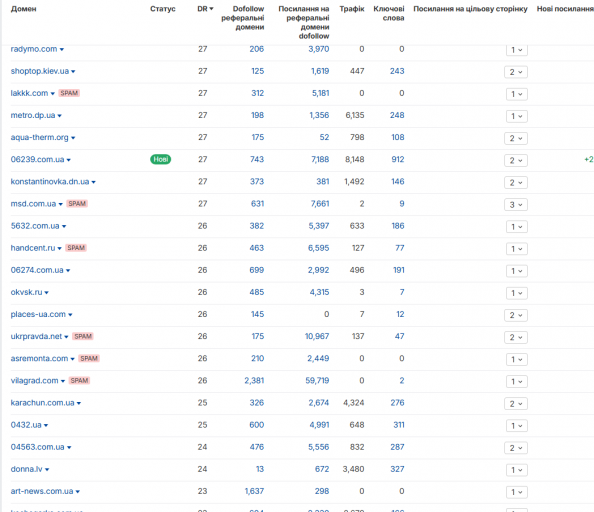Open the shoptop.kiev.ua domain link

click(40, 71)
